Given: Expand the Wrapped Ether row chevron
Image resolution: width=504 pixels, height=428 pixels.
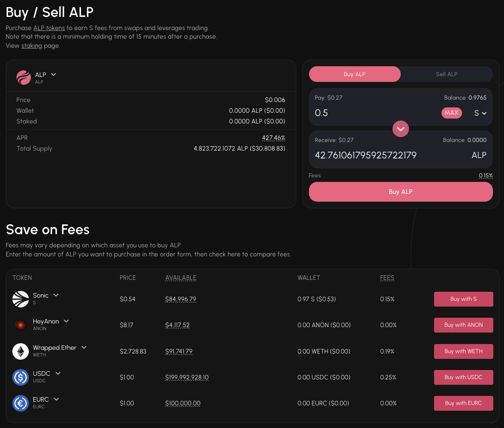Looking at the screenshot, I should pos(84,347).
